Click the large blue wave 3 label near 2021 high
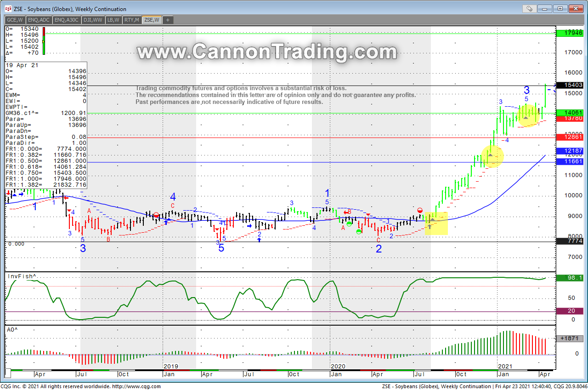The image size is (588, 390). [526, 90]
